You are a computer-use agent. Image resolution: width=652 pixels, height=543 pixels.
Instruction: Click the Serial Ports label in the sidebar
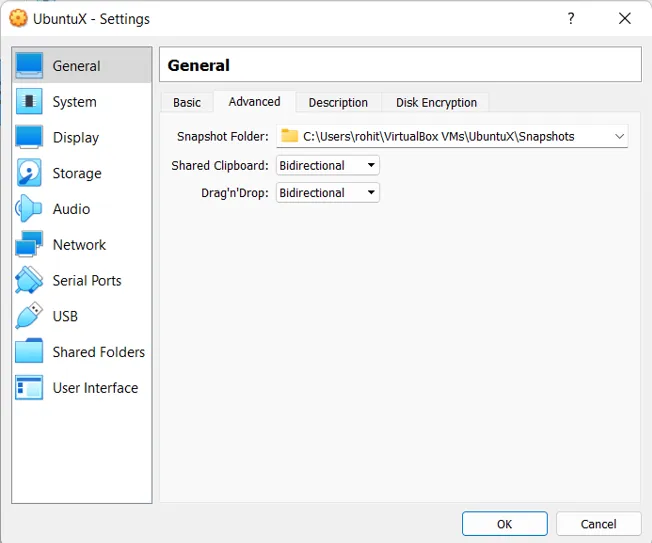point(87,280)
